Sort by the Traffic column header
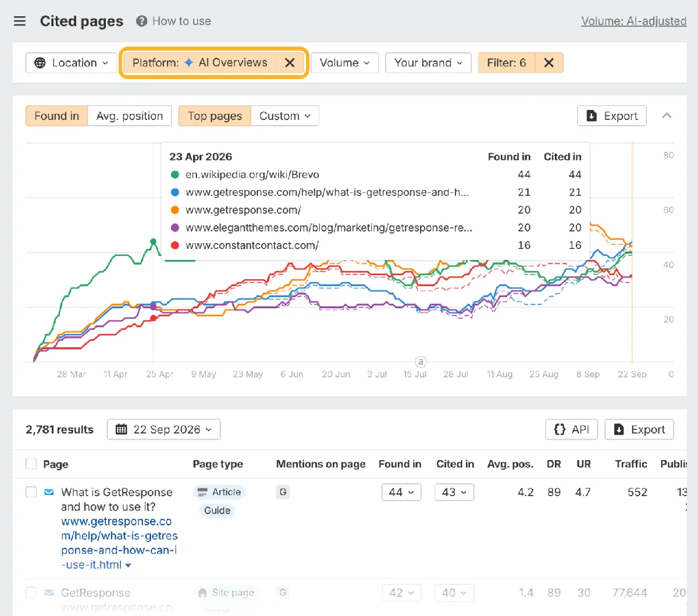This screenshot has height=616, width=698. tap(631, 464)
